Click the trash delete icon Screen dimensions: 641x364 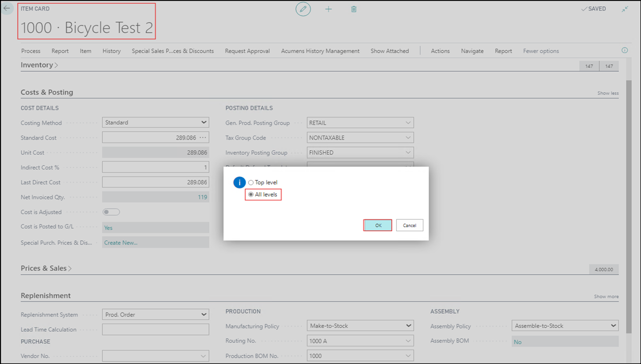[x=354, y=9]
